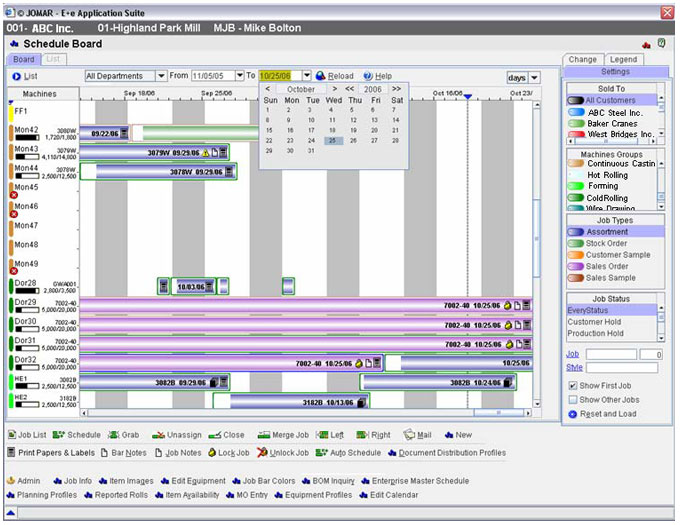
Task: Select Stock Order job type swatch
Action: (575, 243)
